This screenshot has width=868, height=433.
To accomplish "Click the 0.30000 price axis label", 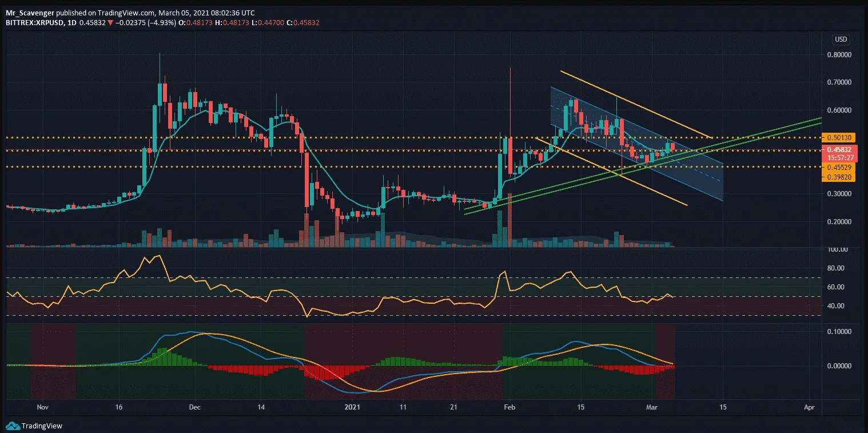I will pos(839,194).
